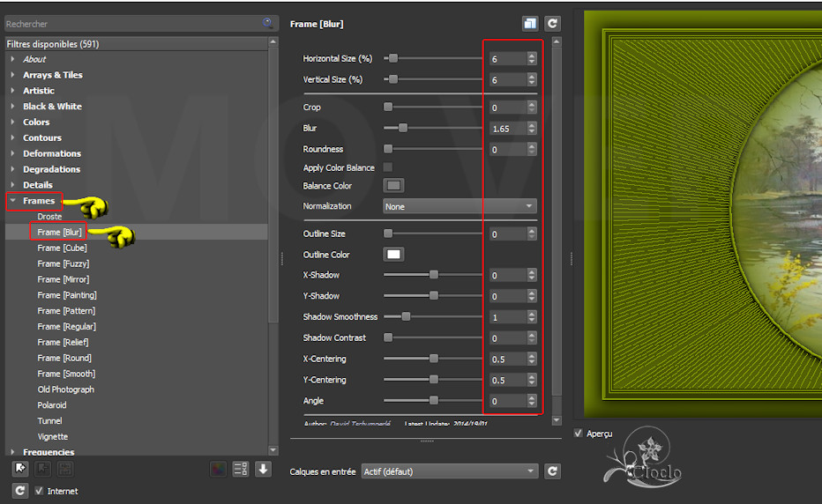This screenshot has height=504, width=822.
Task: Click the refresh icon beside Internet checkbox
Action: pyautogui.click(x=20, y=491)
